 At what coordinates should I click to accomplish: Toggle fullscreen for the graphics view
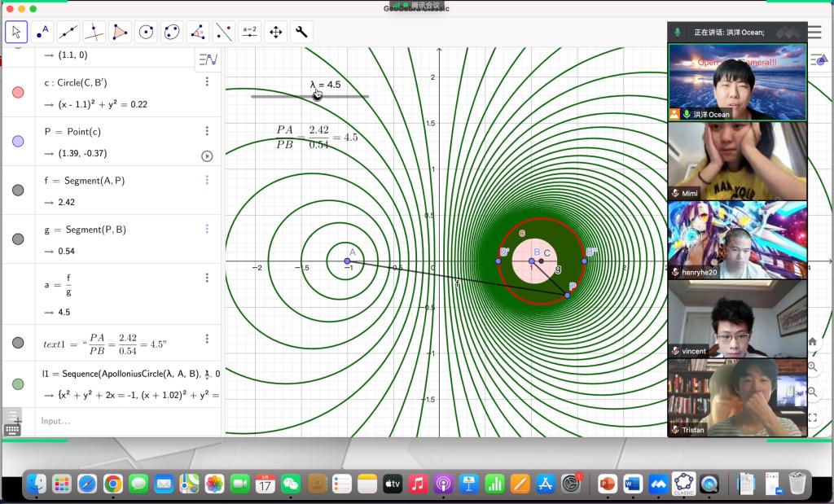pos(813,418)
